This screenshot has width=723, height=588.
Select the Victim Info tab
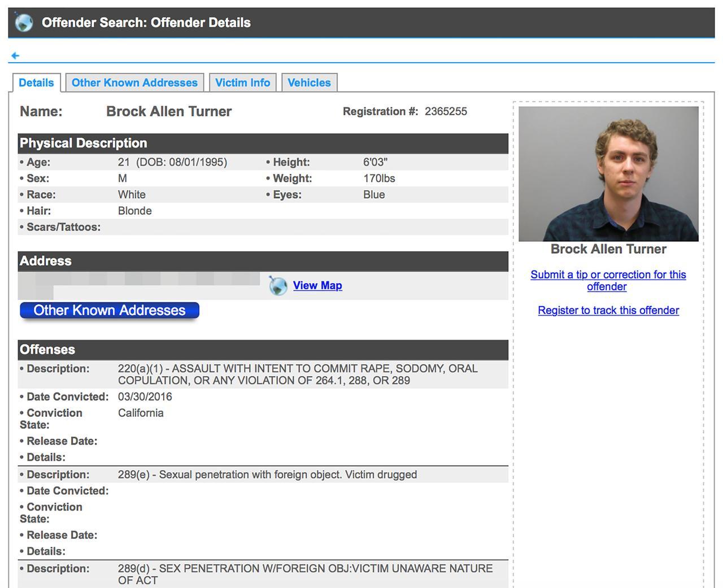click(242, 82)
